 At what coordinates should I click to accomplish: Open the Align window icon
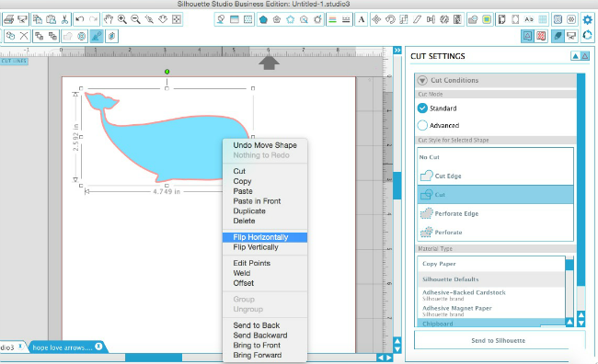point(431,19)
